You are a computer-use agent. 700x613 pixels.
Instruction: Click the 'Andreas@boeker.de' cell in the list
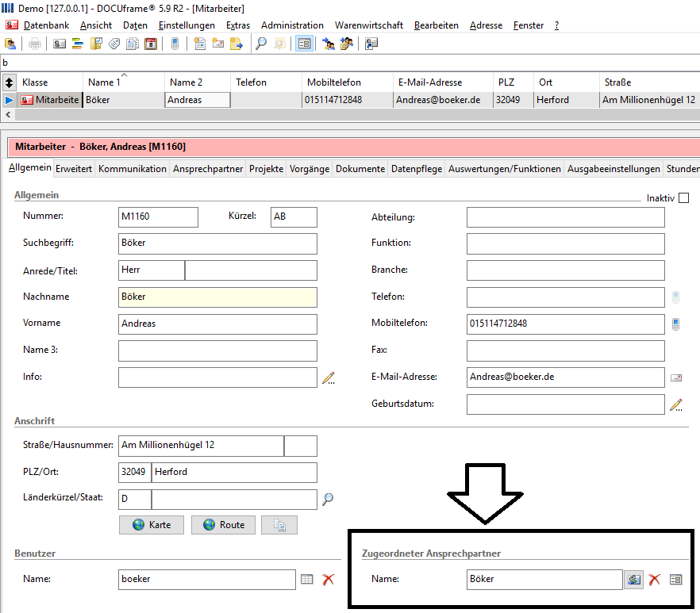(443, 100)
